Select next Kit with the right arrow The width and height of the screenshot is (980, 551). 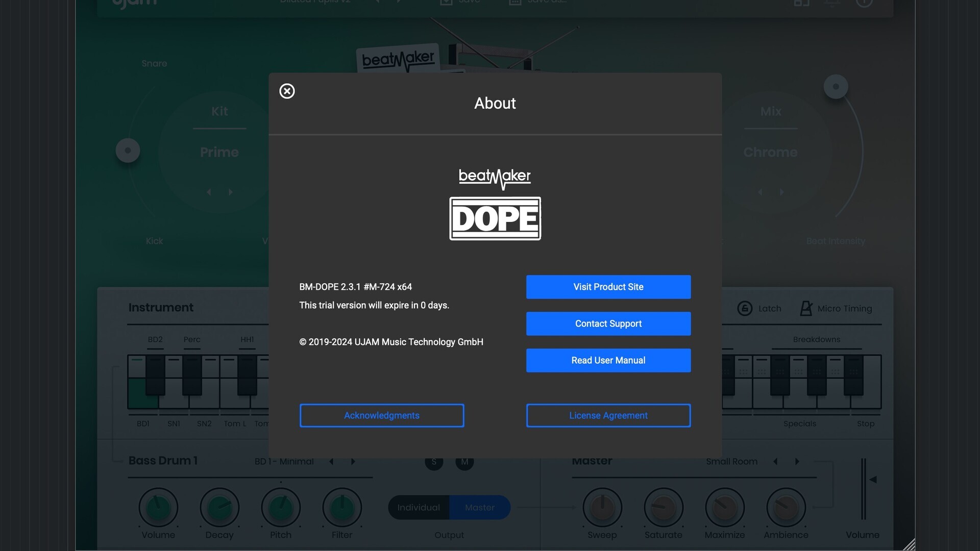pos(230,192)
